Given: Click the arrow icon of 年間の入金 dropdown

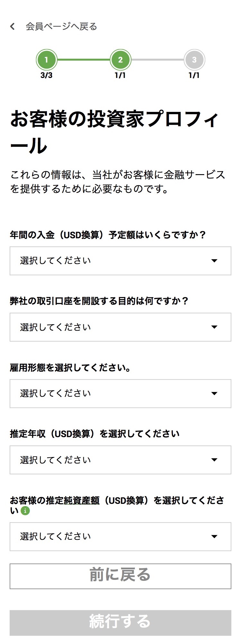Looking at the screenshot, I should coord(214,261).
